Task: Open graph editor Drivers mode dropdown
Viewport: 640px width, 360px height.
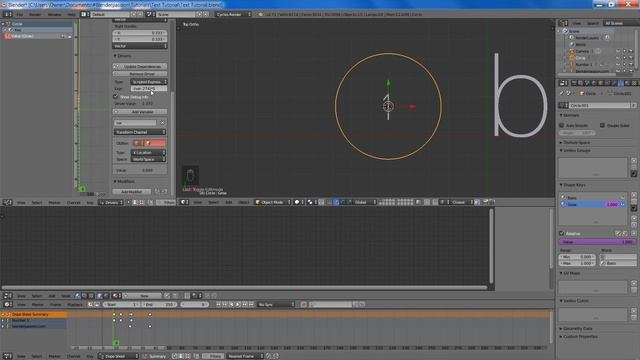Action: [111, 202]
